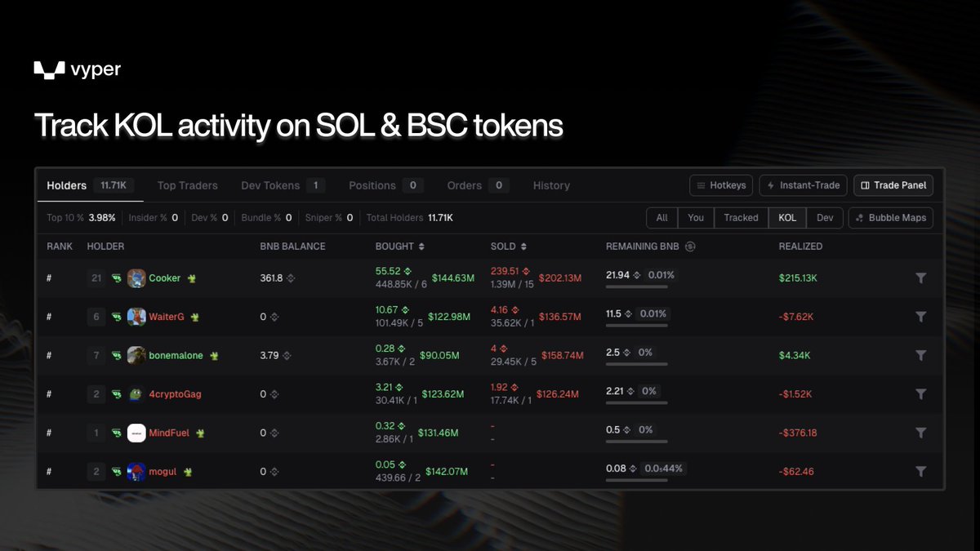Open 4cryptoGag's holder name link
Screen dimensions: 980x551
(175, 394)
